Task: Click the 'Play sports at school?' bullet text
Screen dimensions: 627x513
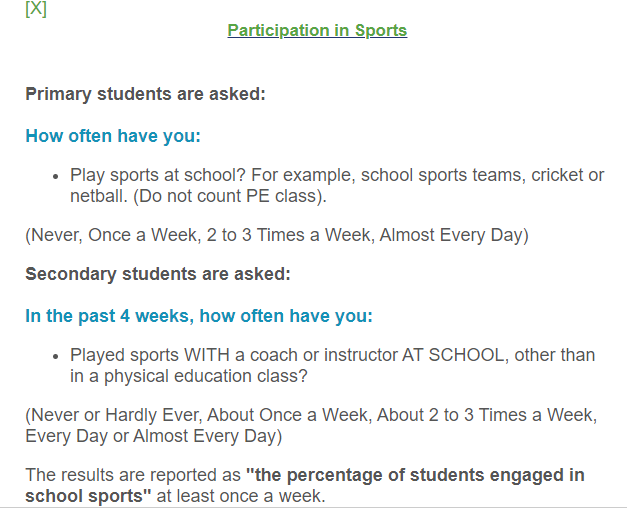Action: click(337, 186)
